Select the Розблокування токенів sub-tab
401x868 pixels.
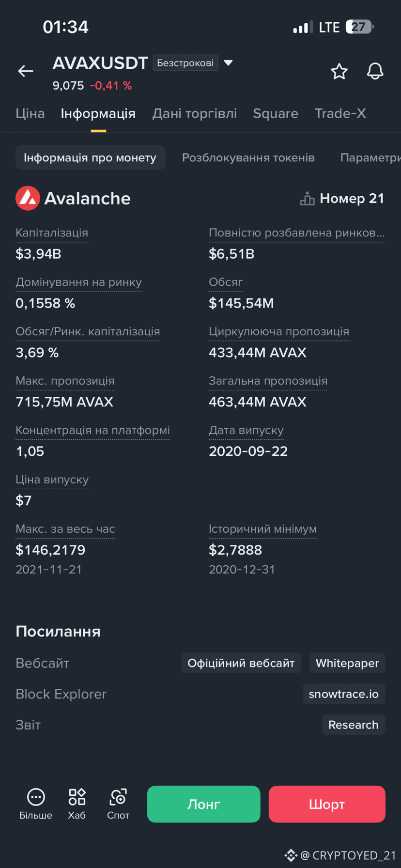pos(248,157)
